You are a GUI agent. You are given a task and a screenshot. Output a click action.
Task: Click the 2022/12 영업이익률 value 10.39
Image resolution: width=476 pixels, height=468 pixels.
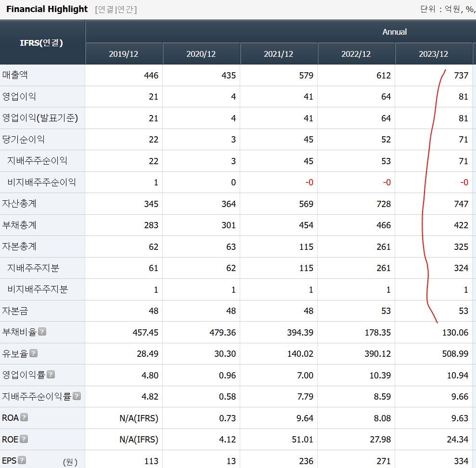click(380, 376)
